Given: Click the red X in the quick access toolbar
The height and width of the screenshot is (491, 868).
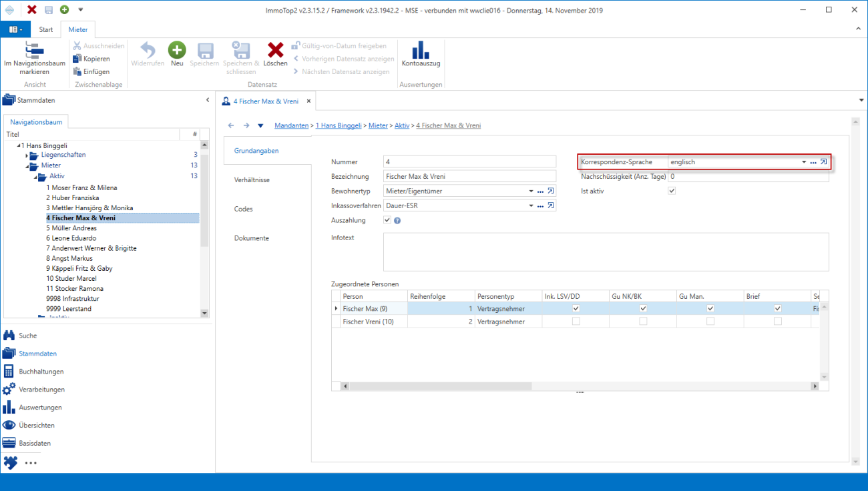Looking at the screenshot, I should point(32,9).
